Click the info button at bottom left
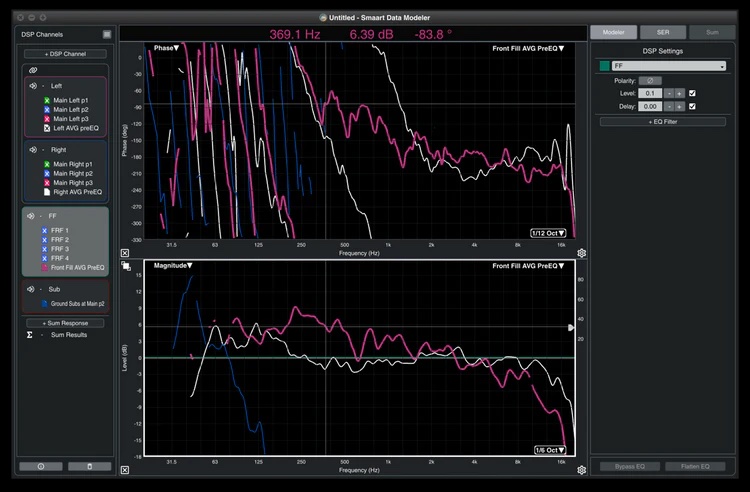 (40, 466)
